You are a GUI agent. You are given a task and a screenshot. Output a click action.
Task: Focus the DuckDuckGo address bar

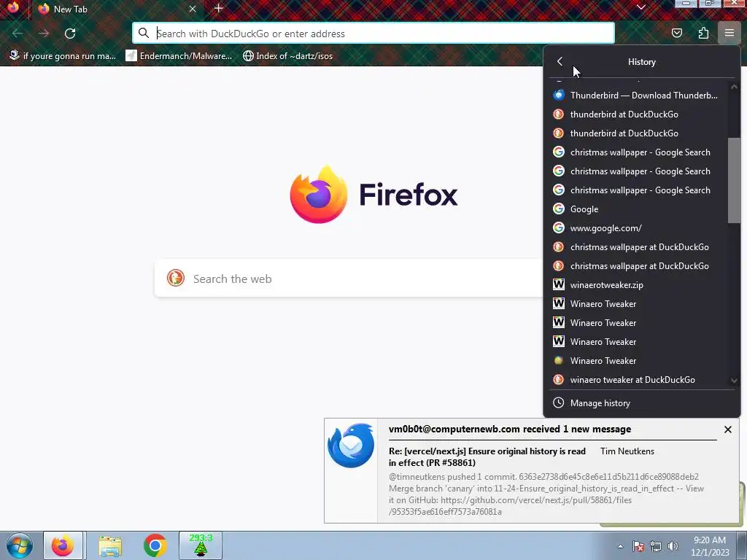(373, 34)
